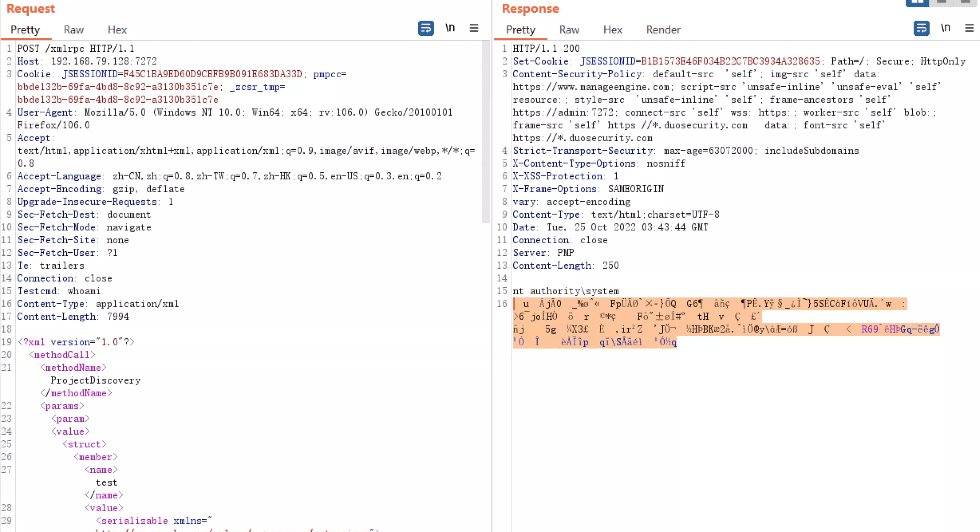
Task: Toggle word wrap in Response panel
Action: click(921, 28)
